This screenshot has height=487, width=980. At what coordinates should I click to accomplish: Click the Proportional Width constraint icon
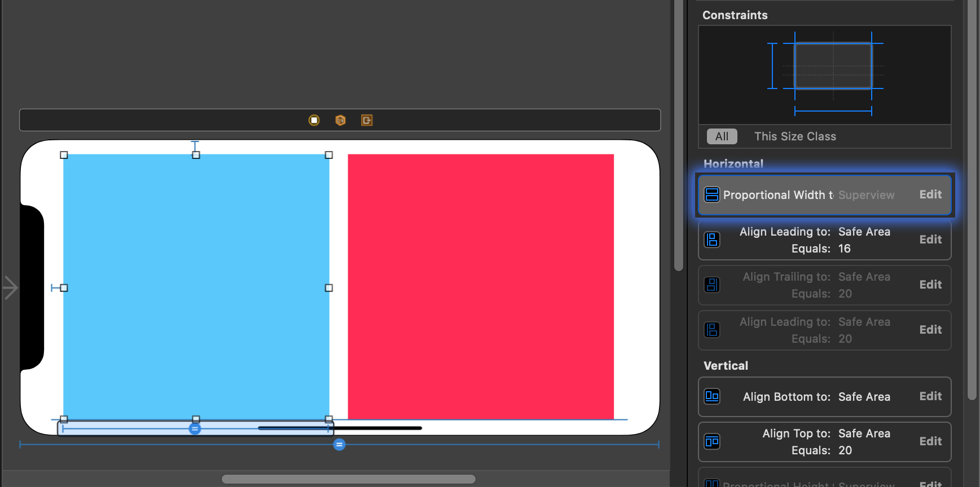tap(712, 195)
